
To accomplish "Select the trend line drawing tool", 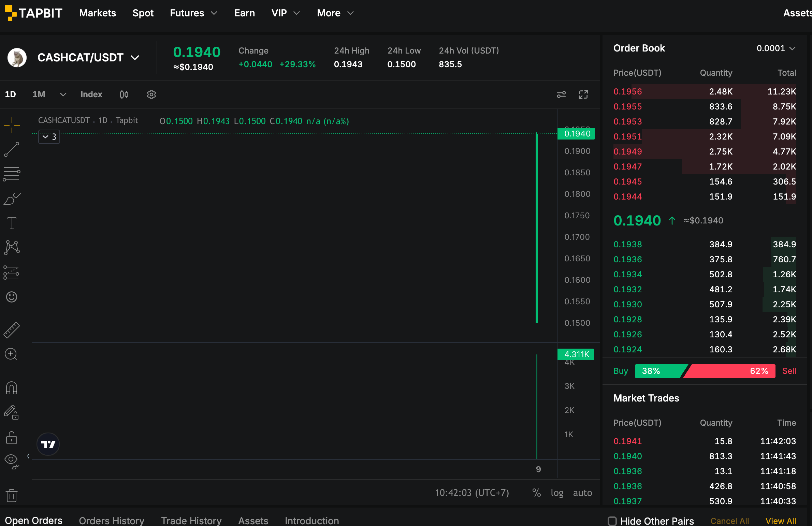I will (x=12, y=149).
